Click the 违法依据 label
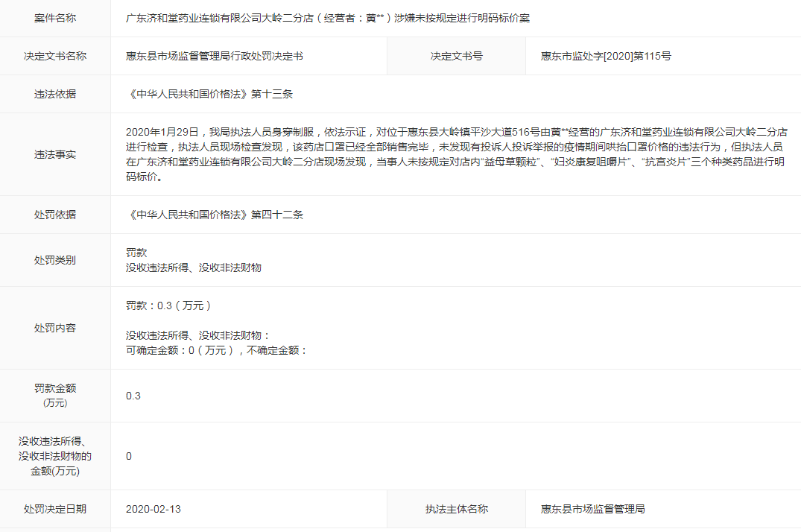801x532 pixels. pyautogui.click(x=55, y=94)
